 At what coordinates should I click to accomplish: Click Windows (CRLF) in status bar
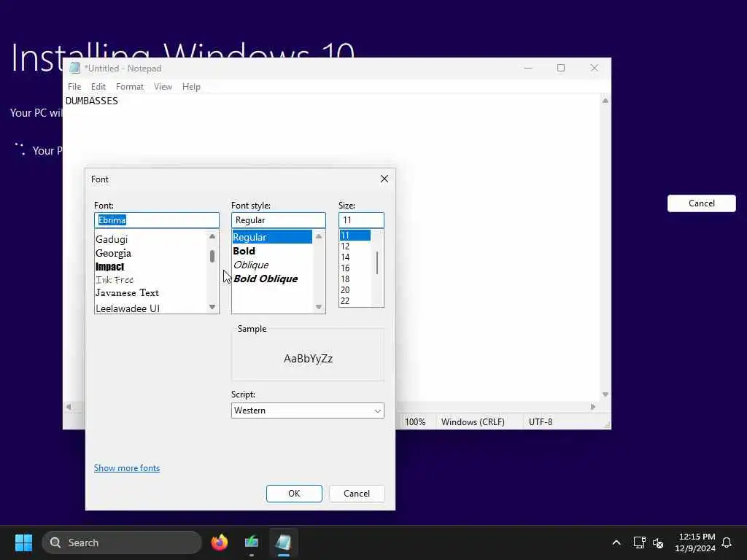[473, 422]
